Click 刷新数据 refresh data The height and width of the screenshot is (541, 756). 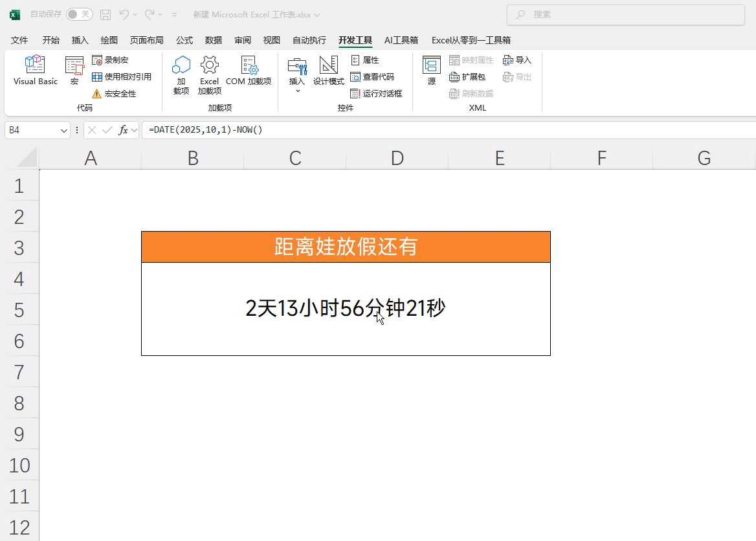(471, 94)
